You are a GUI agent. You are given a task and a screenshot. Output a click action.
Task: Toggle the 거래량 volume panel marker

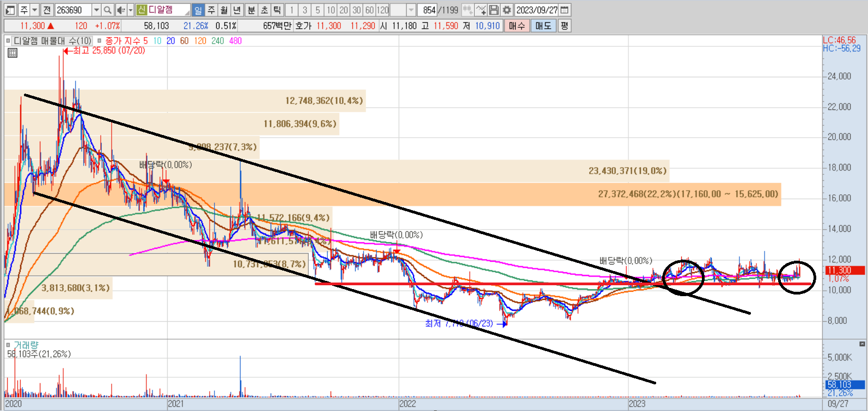(x=8, y=345)
